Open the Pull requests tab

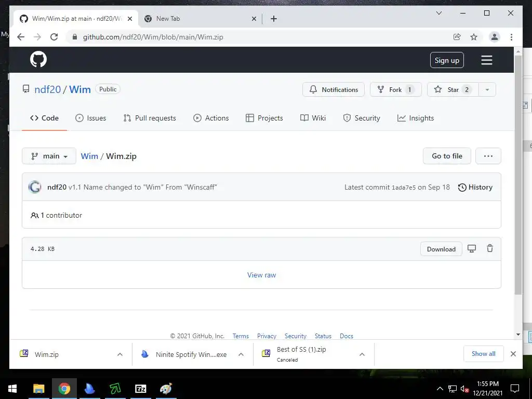pos(150,118)
